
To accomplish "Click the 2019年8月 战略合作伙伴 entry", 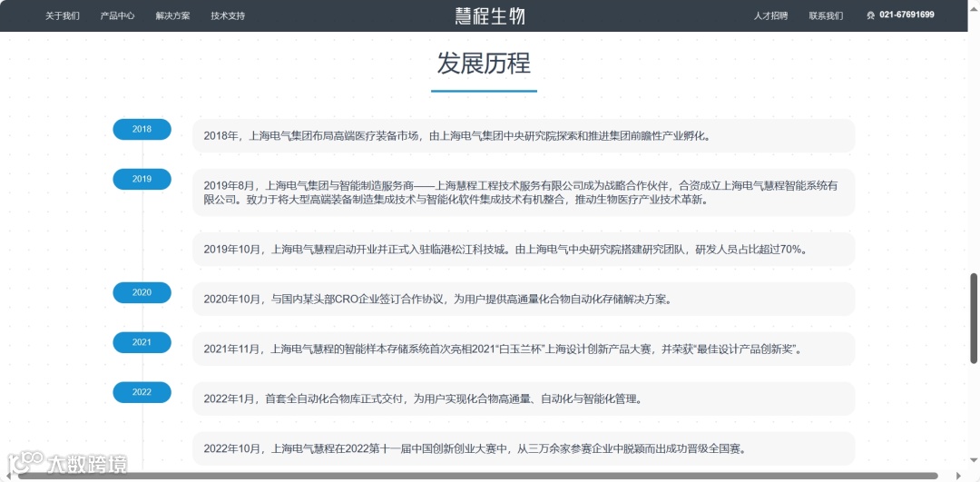I will 524,192.
